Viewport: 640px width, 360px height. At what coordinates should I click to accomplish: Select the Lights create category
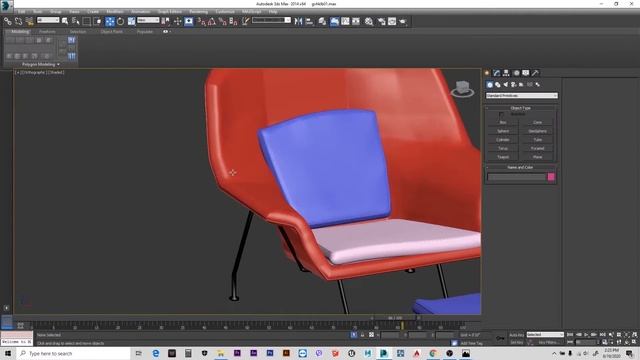506,84
